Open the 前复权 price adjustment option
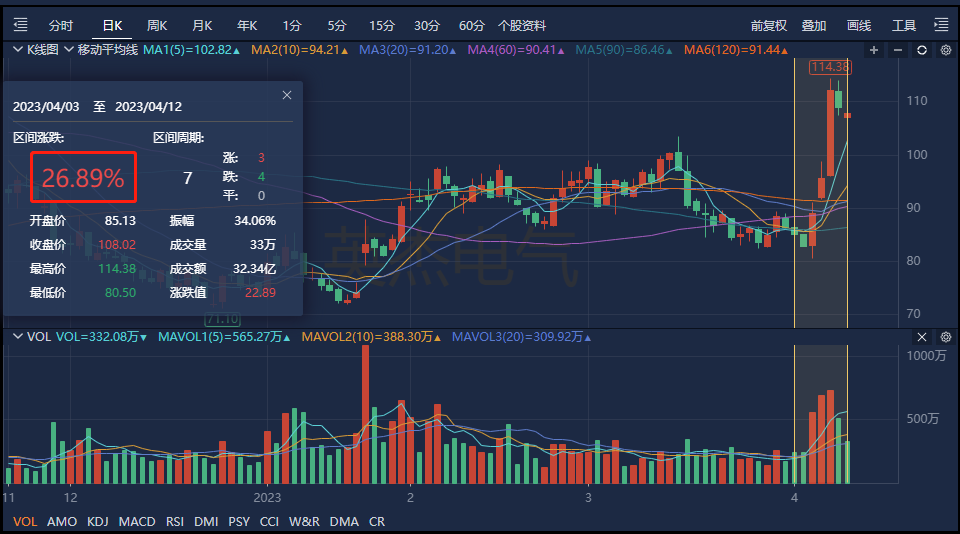Screen dimensions: 960x534 [769, 25]
